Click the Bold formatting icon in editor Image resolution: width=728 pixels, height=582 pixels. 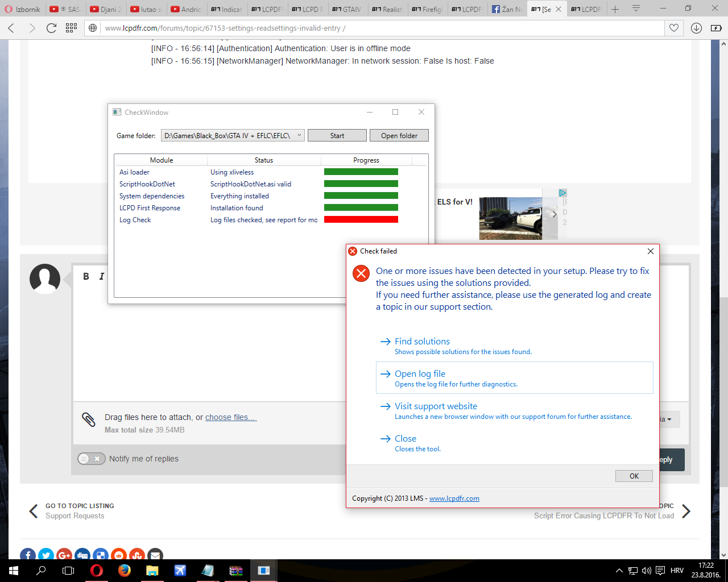(x=86, y=276)
